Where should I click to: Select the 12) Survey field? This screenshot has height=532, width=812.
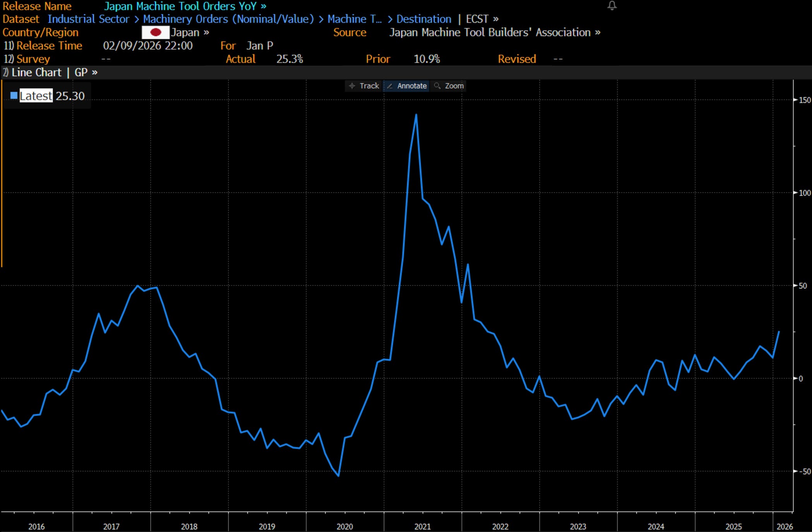(27, 59)
